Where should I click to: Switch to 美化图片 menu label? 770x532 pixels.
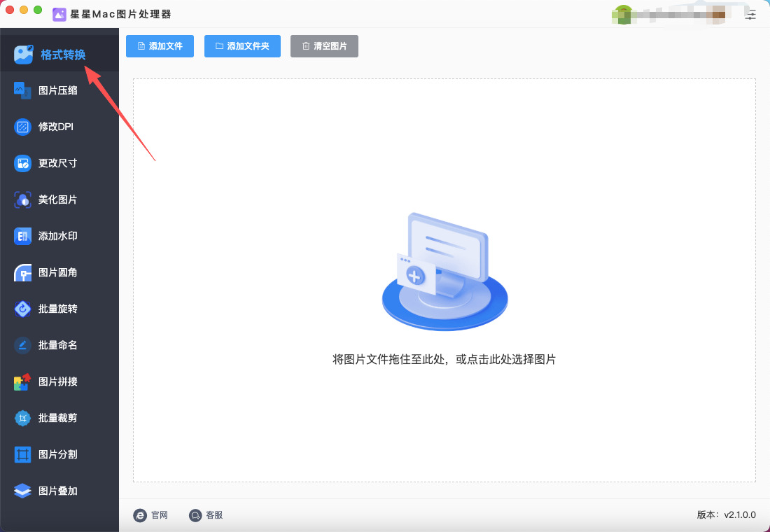(x=58, y=199)
